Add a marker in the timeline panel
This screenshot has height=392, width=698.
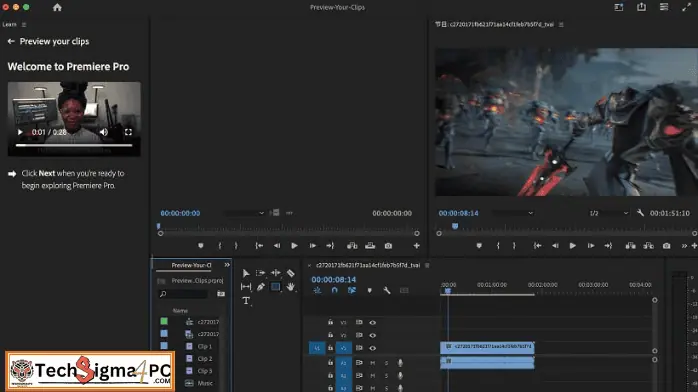click(x=369, y=290)
